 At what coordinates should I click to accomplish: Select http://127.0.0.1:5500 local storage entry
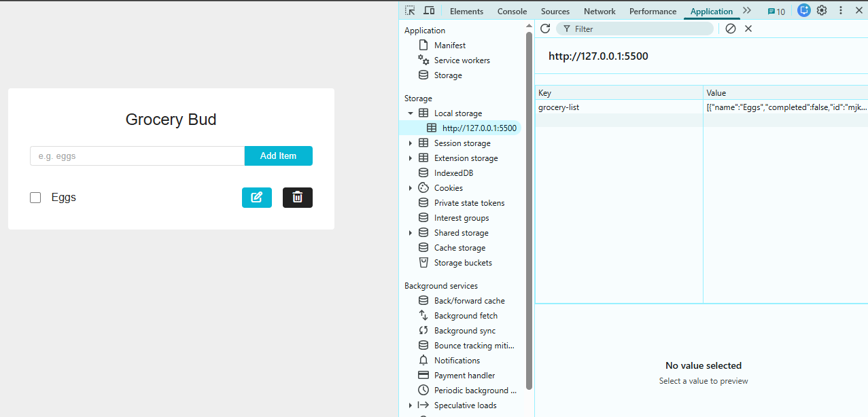tap(479, 128)
